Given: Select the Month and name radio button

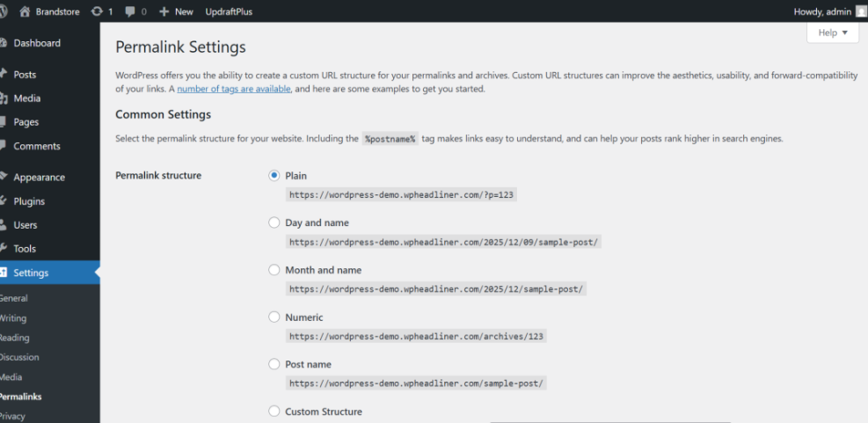Looking at the screenshot, I should (x=274, y=270).
